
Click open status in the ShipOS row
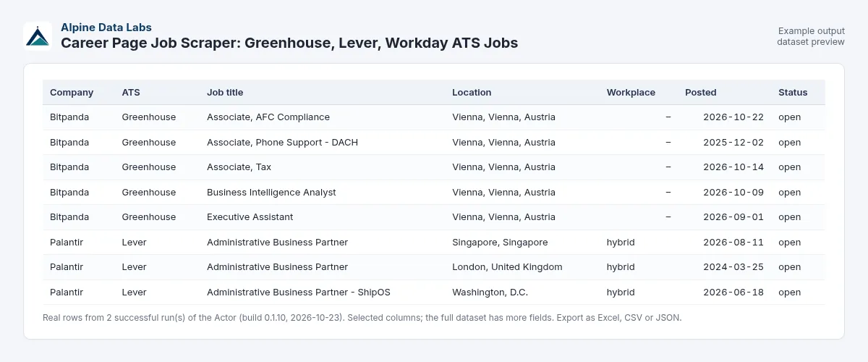pyautogui.click(x=790, y=292)
